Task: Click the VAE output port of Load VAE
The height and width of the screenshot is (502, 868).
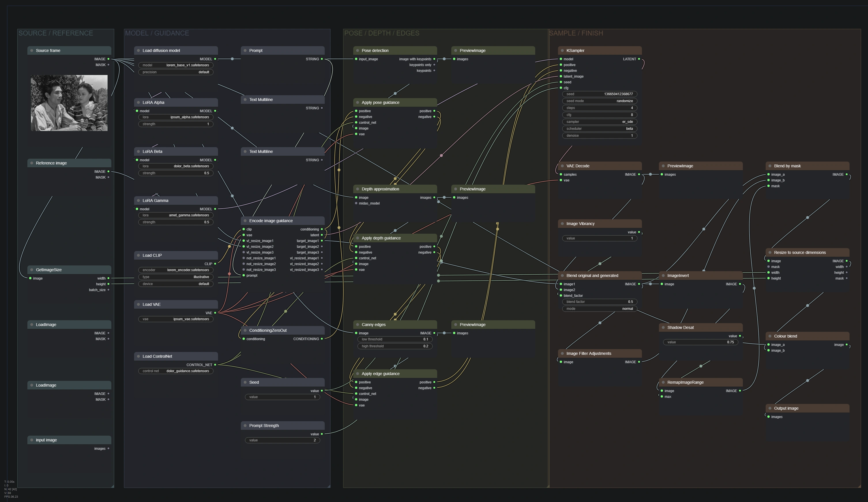Action: 215,313
